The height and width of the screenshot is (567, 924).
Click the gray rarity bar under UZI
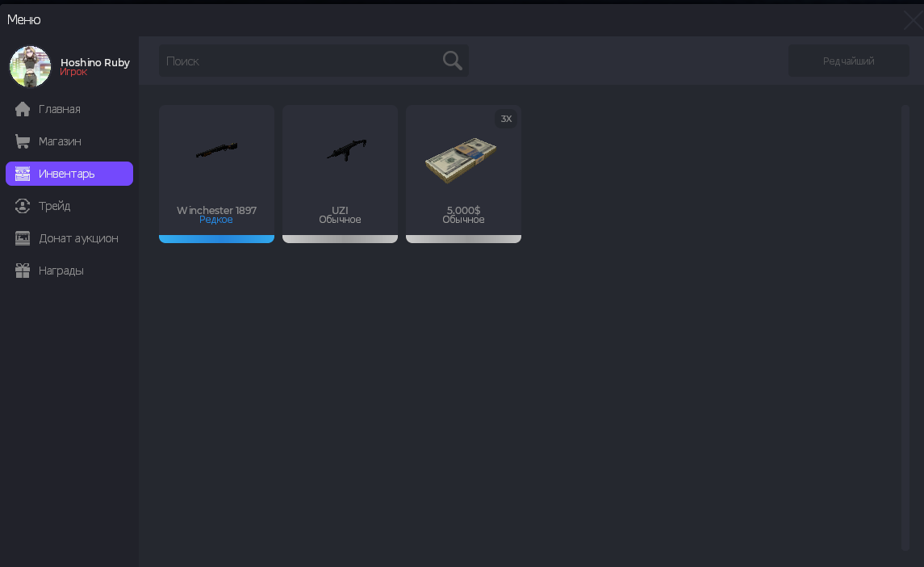point(340,239)
